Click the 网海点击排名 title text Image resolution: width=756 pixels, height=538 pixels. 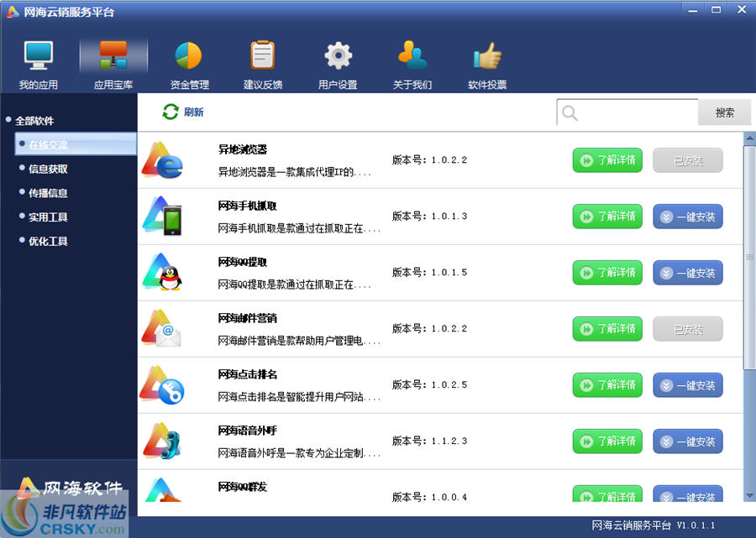(247, 374)
